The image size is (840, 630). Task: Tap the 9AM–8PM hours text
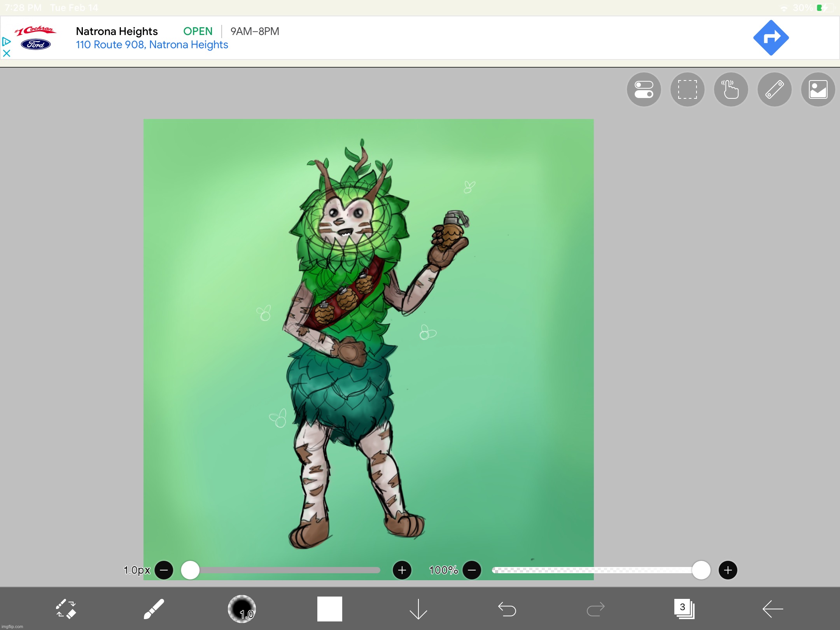(x=255, y=31)
